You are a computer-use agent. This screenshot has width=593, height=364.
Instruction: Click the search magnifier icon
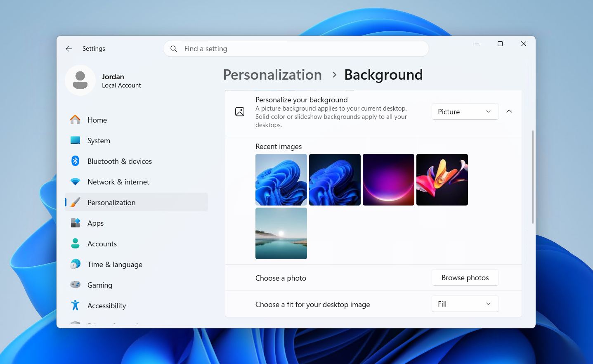point(174,49)
